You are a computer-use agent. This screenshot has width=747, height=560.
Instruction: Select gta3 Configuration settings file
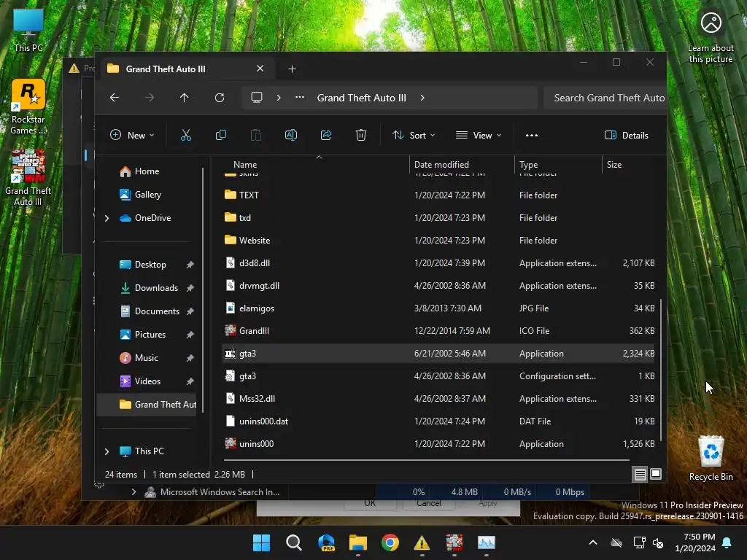(438, 376)
